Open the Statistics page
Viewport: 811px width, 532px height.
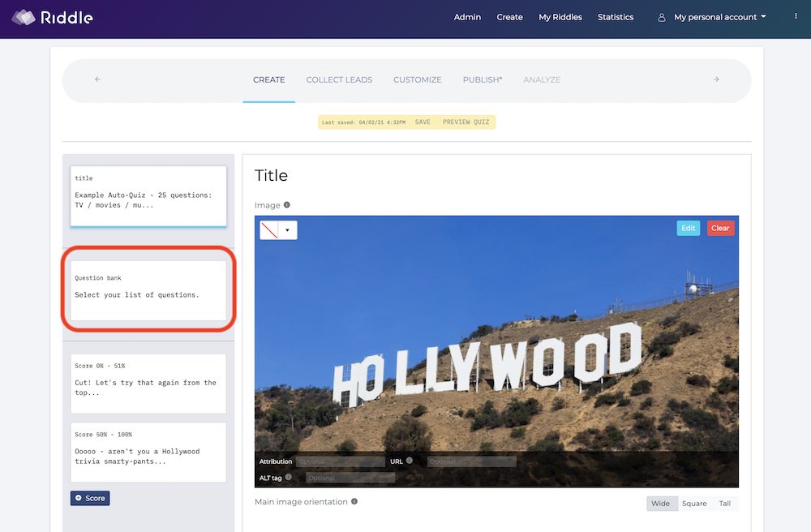(615, 17)
